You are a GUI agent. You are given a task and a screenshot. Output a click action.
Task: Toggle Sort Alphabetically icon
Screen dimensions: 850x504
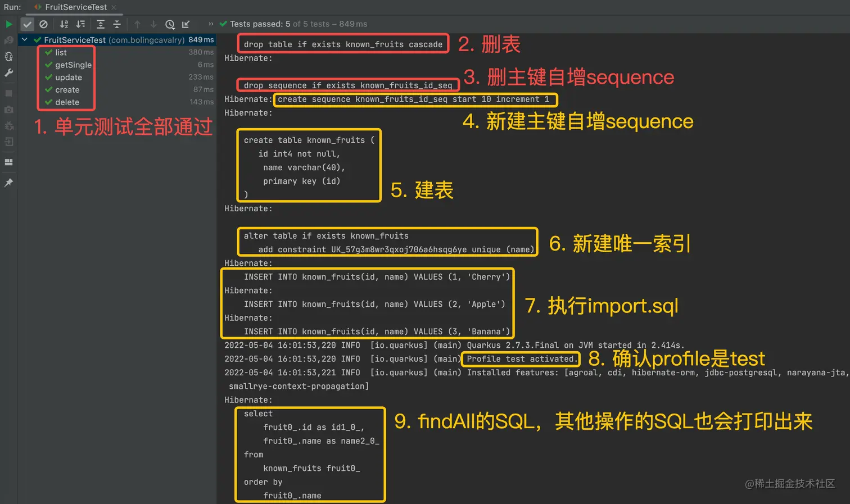(x=64, y=24)
